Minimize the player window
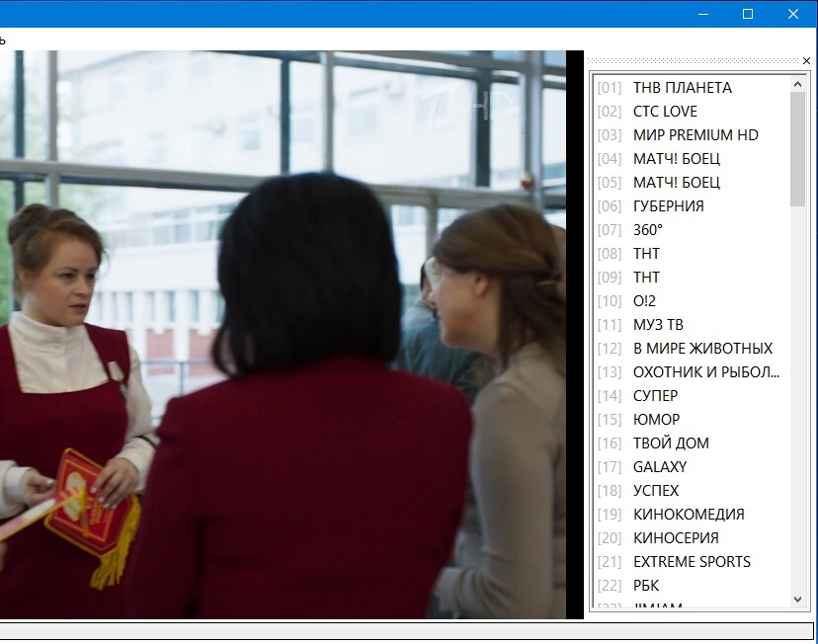The image size is (818, 644). click(x=703, y=14)
